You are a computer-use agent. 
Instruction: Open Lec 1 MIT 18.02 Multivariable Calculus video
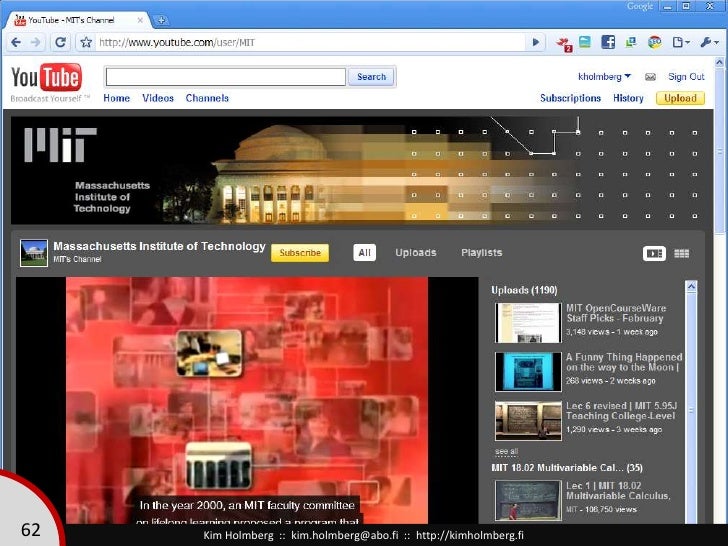pos(618,491)
